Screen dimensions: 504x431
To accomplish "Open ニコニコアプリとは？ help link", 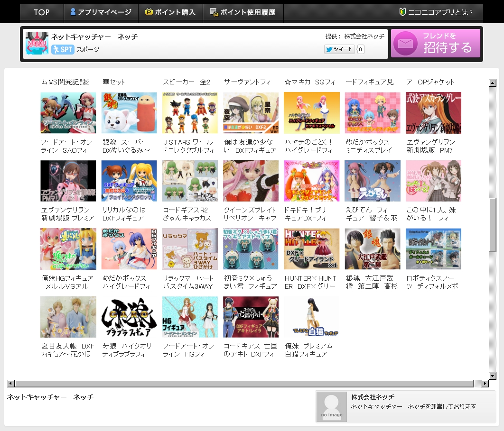I will pyautogui.click(x=436, y=12).
